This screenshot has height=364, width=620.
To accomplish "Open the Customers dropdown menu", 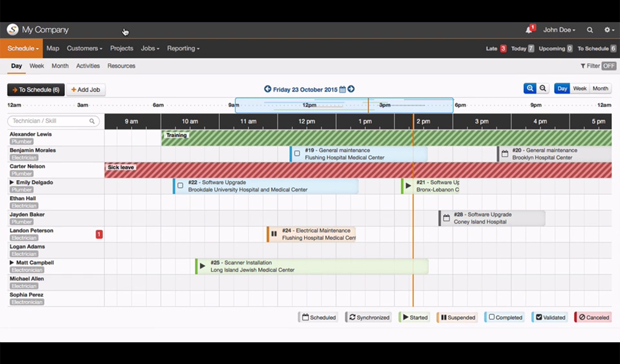I will click(85, 49).
